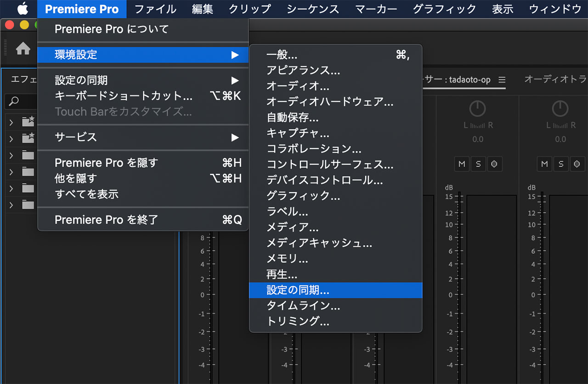Viewport: 588px width, 384px height.
Task: Choose Premiere Pro を終了
Action: tap(143, 220)
